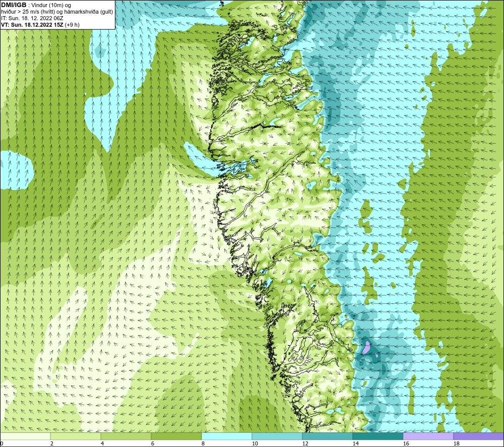Click the purple legend swatch above 18 m/s

tap(479, 436)
